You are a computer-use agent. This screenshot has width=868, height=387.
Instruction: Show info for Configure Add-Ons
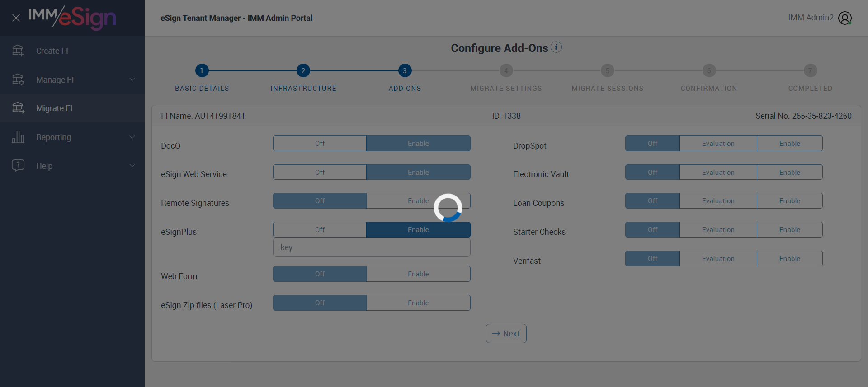tap(556, 47)
